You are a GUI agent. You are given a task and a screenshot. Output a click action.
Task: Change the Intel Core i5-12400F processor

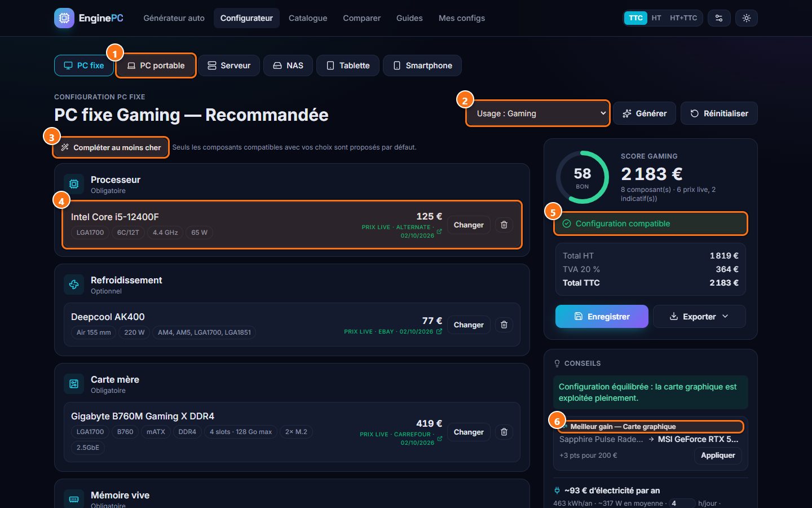tap(469, 225)
